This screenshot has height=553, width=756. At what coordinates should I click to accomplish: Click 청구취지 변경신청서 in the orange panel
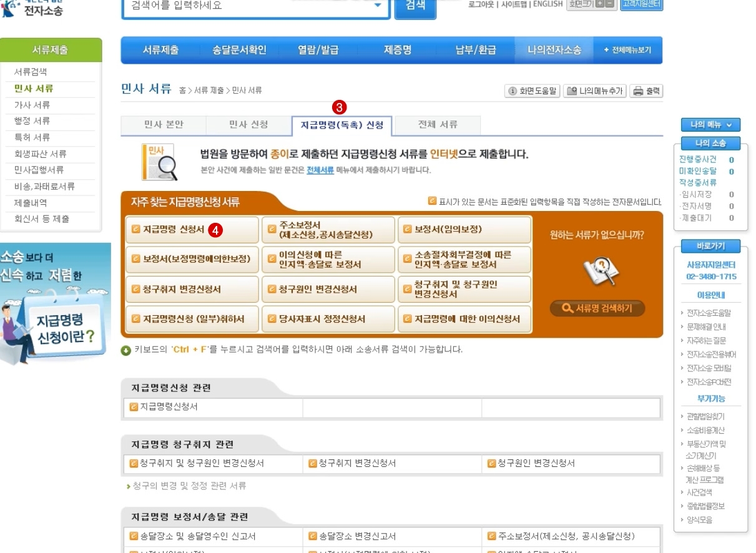pyautogui.click(x=192, y=290)
